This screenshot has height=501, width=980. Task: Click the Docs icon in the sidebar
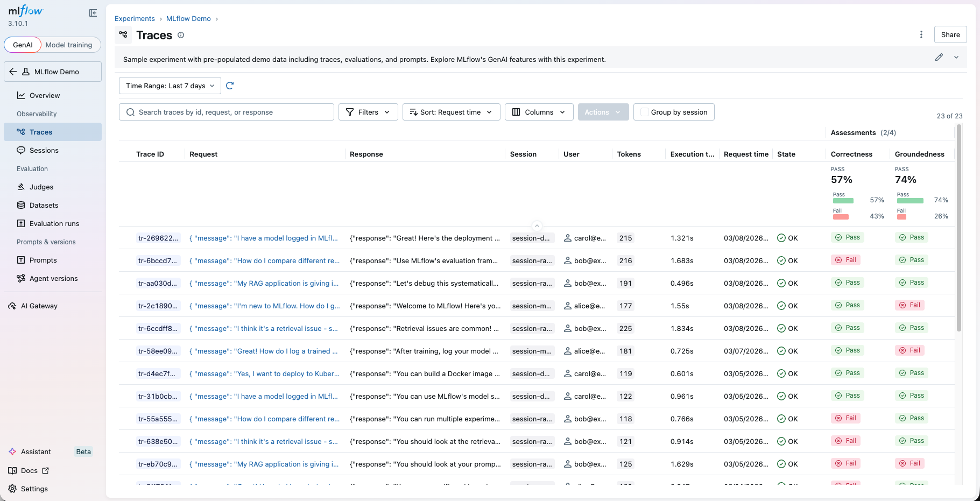(12, 470)
